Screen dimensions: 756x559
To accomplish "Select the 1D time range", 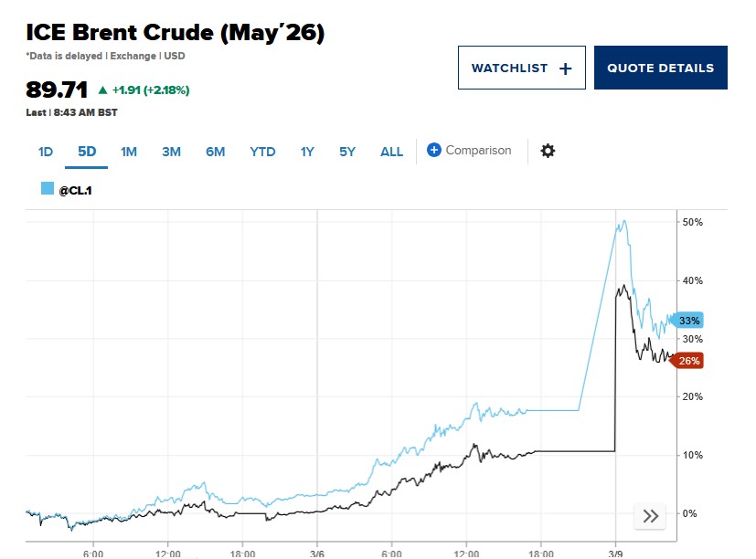I will tap(46, 152).
